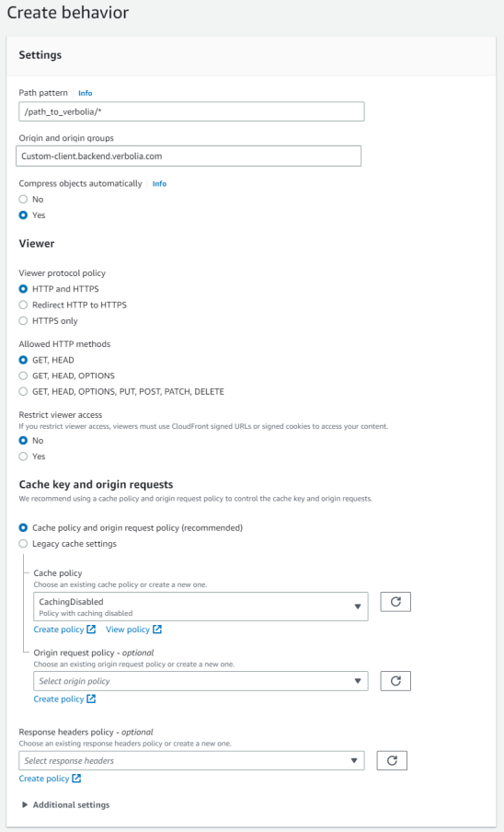The image size is (504, 832).
Task: Open the Info link beside Path pattern
Action: [x=86, y=93]
